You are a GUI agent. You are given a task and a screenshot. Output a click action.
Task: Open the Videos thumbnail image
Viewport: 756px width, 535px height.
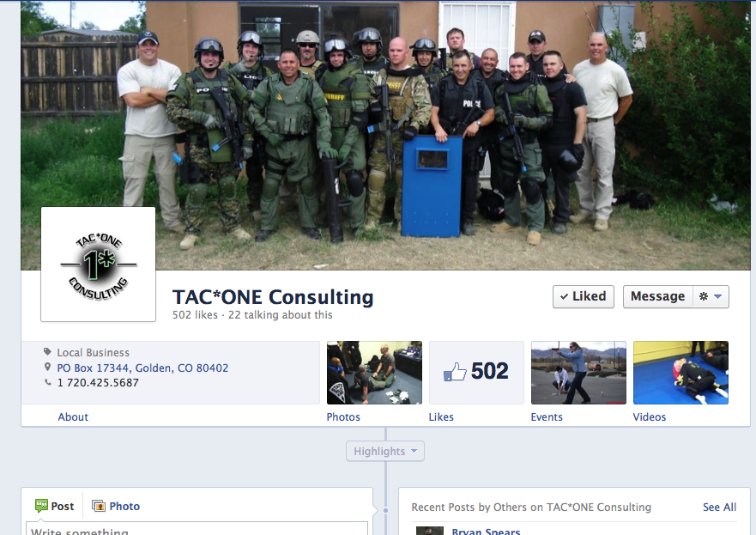pos(680,373)
